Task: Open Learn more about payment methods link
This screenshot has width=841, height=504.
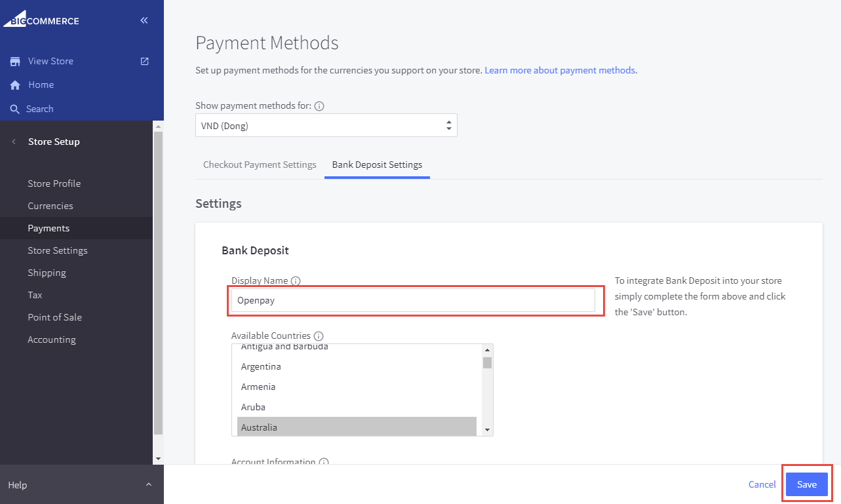Action: pos(560,70)
